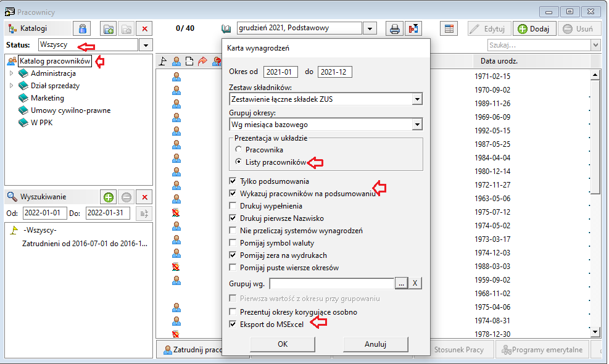Add a search condition with green plus
This screenshot has height=364, width=609.
click(x=109, y=197)
